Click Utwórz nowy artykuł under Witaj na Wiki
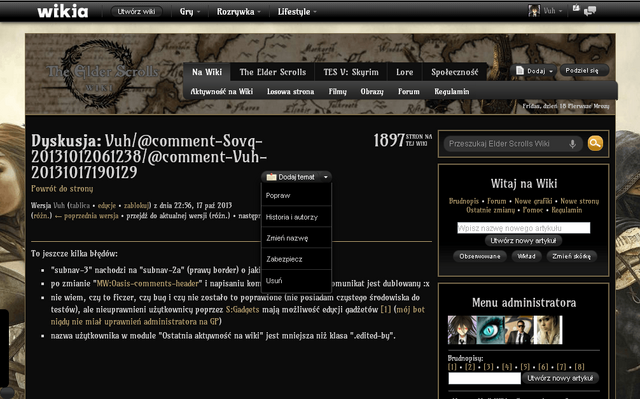Viewport: 640px width, 399px height. (523, 241)
